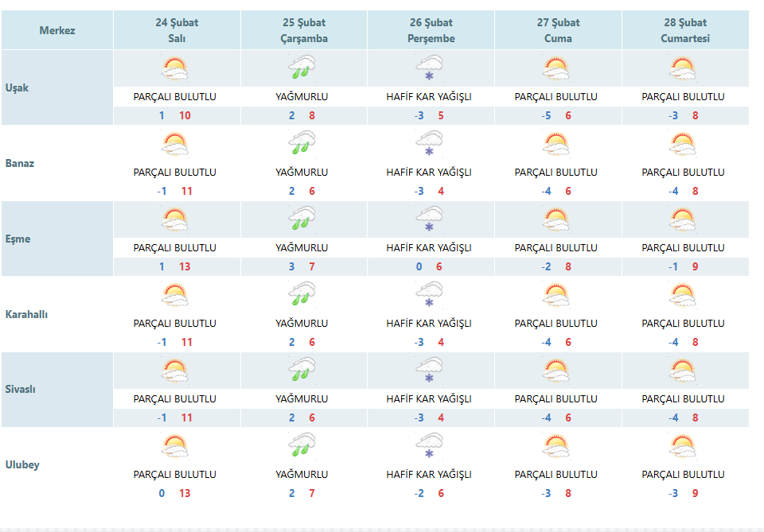Click Uşak's light snow icon for 26 Şubat
764x532 pixels.
(429, 68)
